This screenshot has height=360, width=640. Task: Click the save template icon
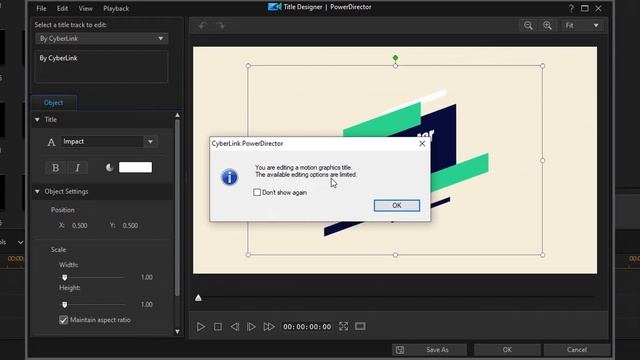click(400, 350)
